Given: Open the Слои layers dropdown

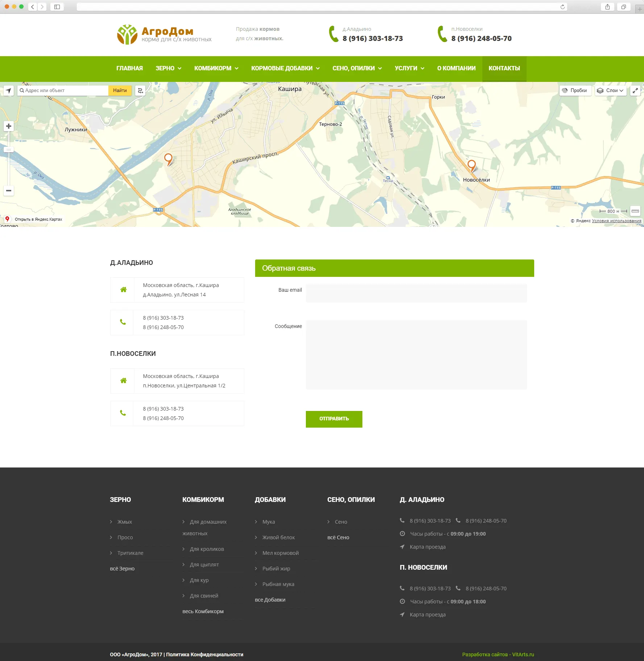Looking at the screenshot, I should 611,91.
